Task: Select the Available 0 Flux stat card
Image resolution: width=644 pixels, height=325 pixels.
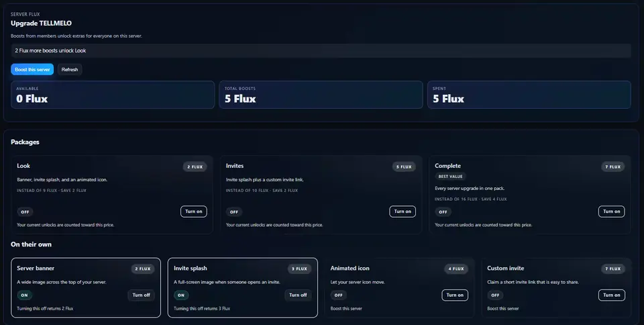Action: click(113, 95)
